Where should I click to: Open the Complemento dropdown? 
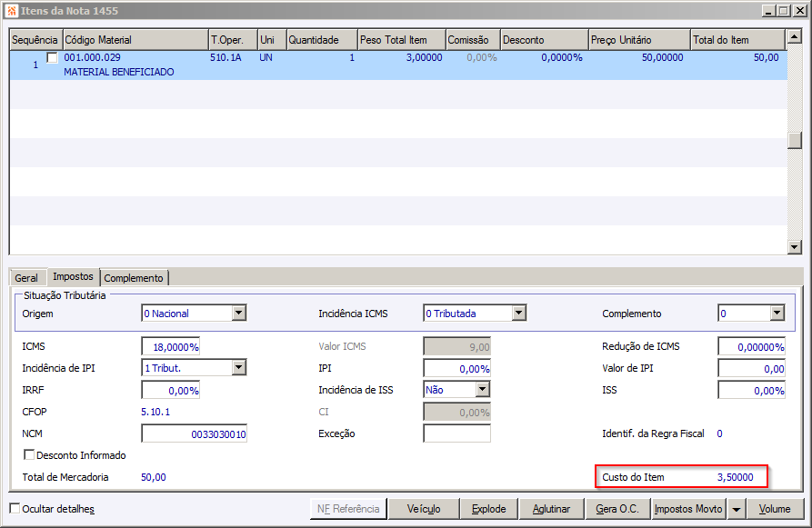pos(777,314)
